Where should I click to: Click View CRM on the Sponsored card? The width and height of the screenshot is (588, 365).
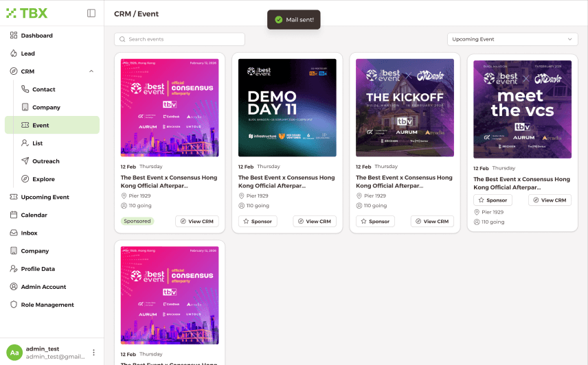tap(197, 221)
